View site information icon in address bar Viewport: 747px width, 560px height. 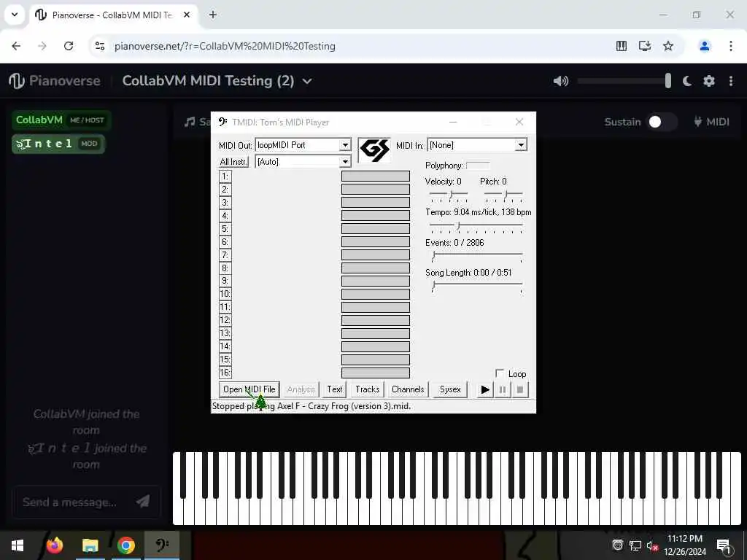click(x=99, y=46)
